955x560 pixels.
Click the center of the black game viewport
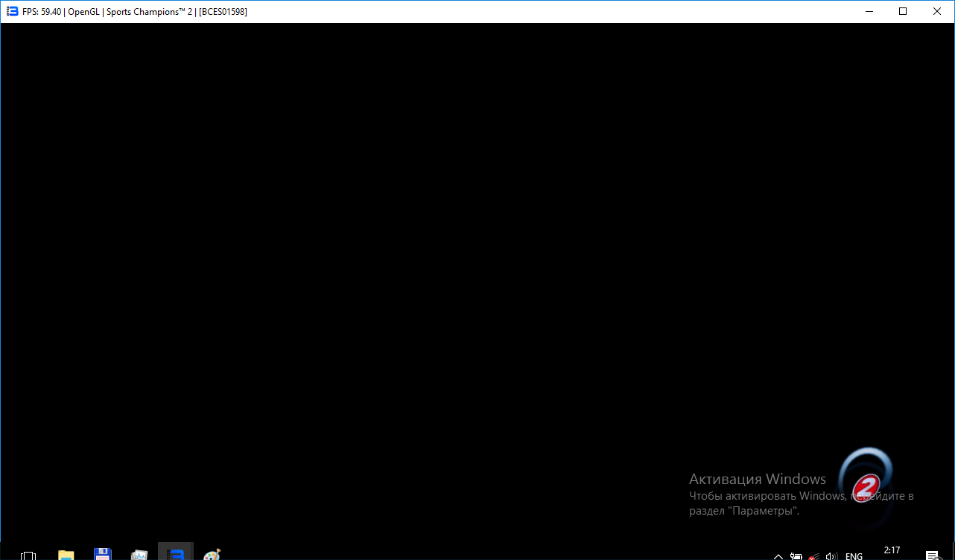[x=477, y=281]
